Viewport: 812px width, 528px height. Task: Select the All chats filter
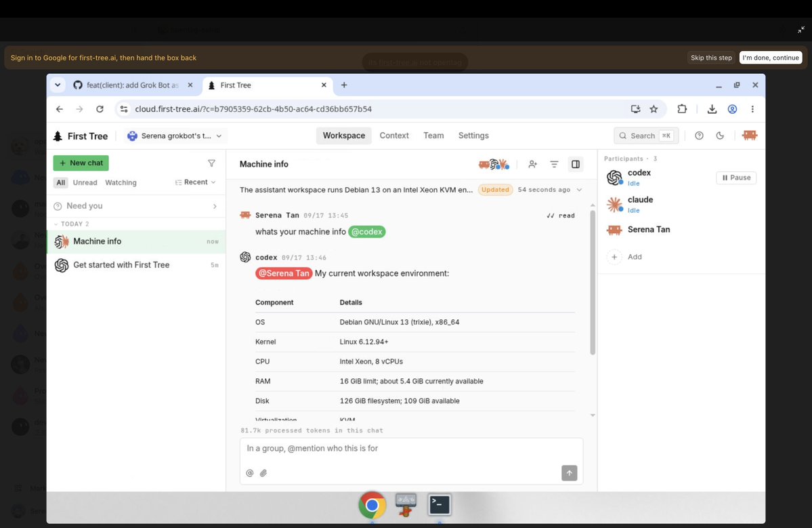click(60, 182)
